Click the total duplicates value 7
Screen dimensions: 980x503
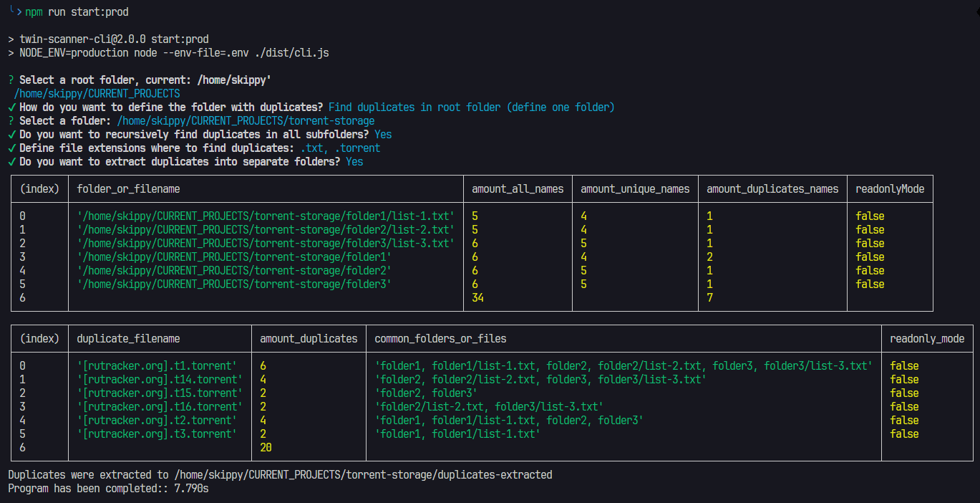(709, 298)
